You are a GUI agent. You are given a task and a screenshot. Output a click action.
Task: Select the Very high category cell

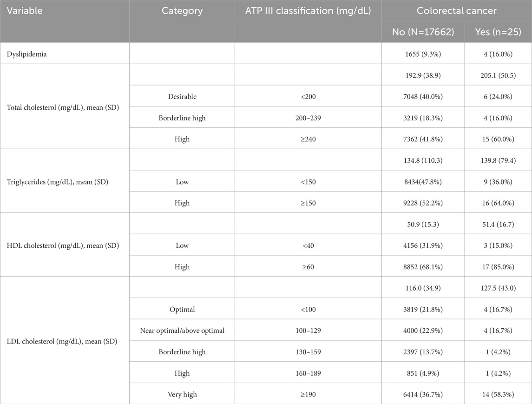(182, 395)
